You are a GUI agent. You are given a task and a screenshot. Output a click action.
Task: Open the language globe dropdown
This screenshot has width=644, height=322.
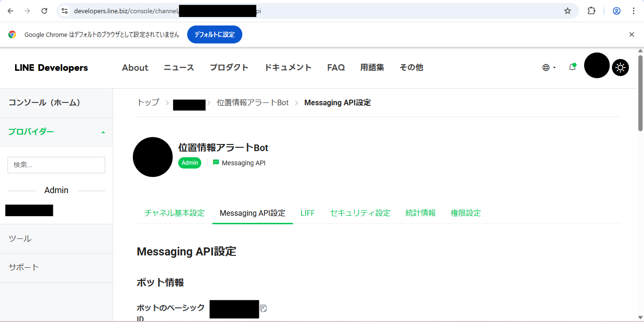tap(549, 68)
